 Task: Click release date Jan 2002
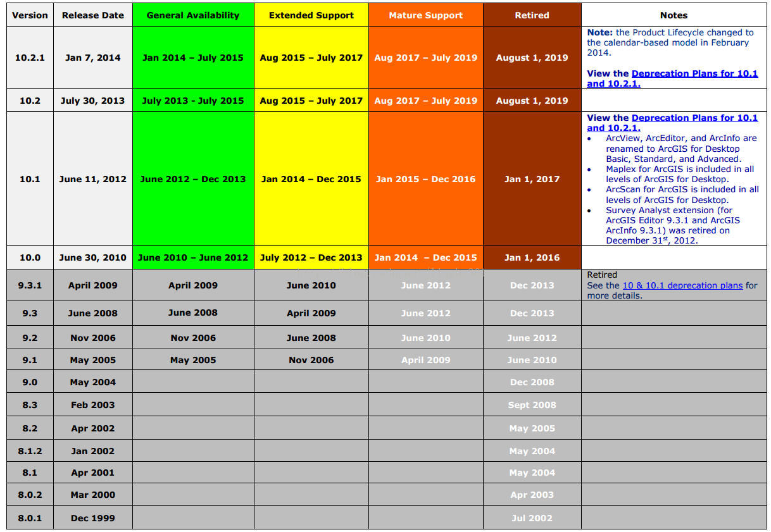click(93, 451)
